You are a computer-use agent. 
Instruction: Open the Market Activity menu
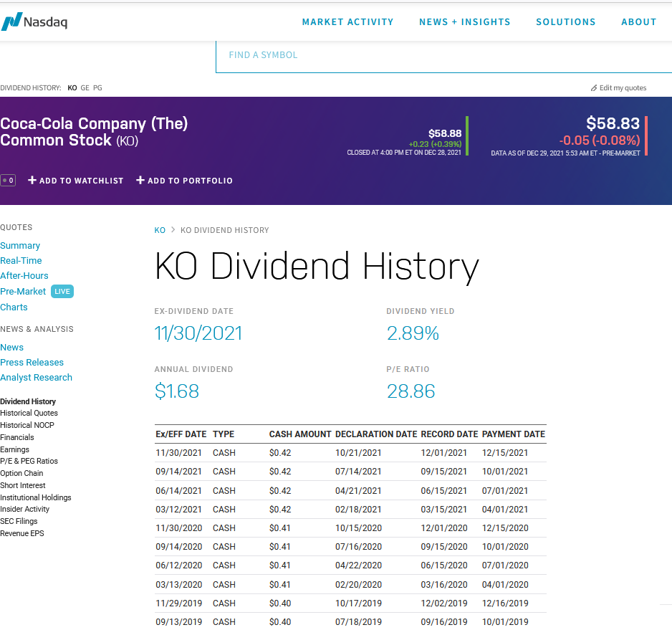(x=347, y=22)
